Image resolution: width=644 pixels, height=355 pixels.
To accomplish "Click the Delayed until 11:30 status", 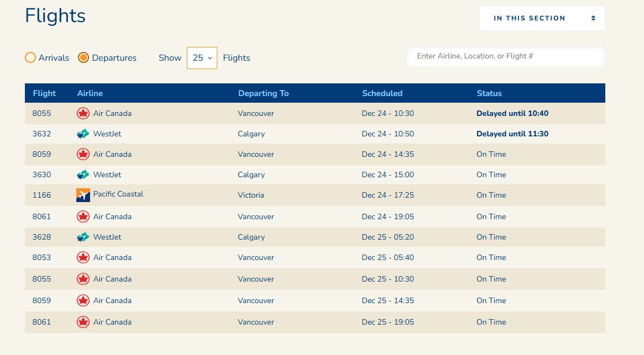I will 512,134.
